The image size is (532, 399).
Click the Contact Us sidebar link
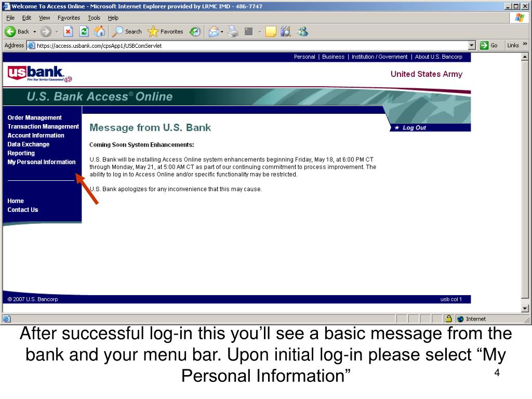click(x=23, y=210)
